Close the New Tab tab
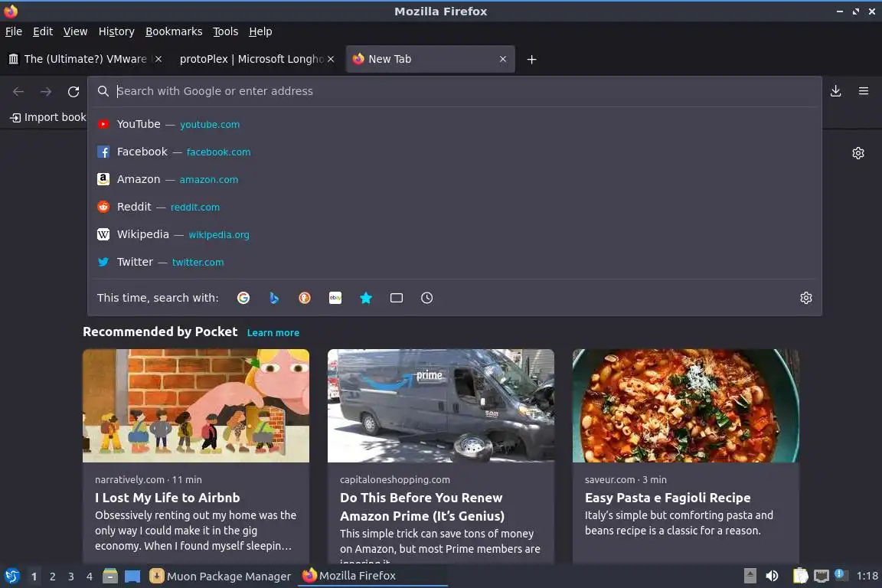Viewport: 882px width, 588px height. 503,59
